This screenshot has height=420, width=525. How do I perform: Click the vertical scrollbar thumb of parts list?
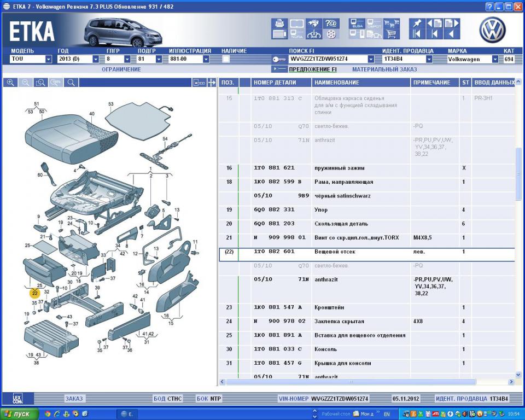click(518, 174)
